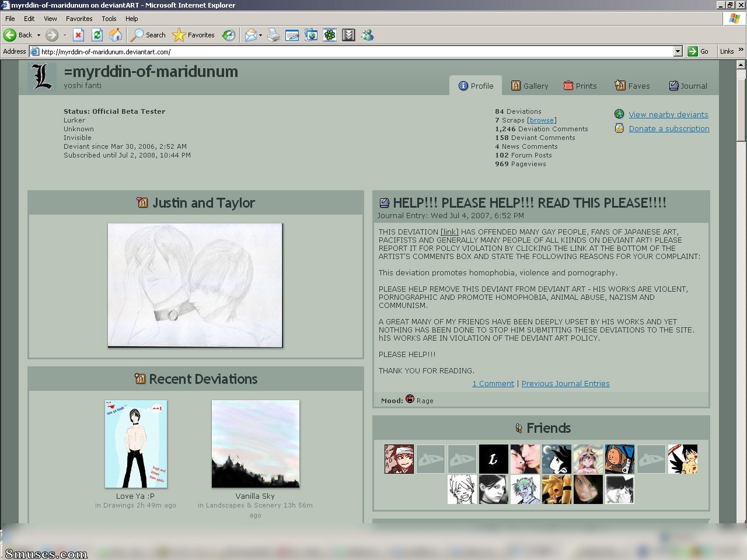
Task: Open the Messenger people icon
Action: click(x=367, y=35)
